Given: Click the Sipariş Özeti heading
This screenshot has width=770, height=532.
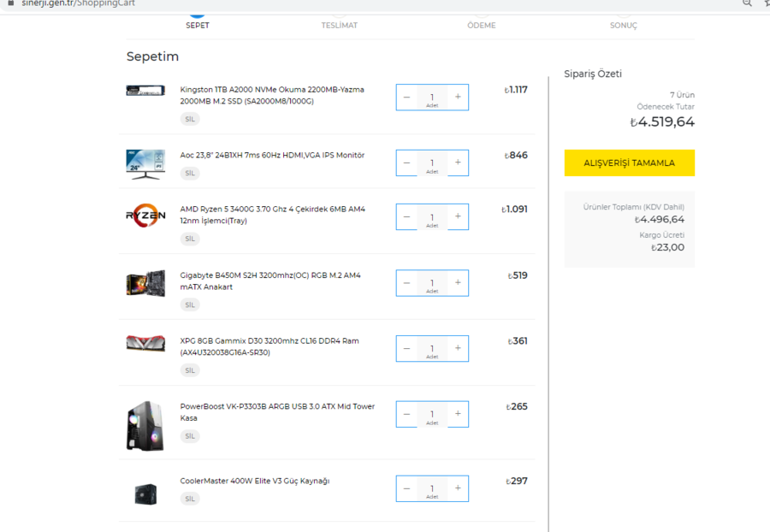Looking at the screenshot, I should (x=593, y=74).
